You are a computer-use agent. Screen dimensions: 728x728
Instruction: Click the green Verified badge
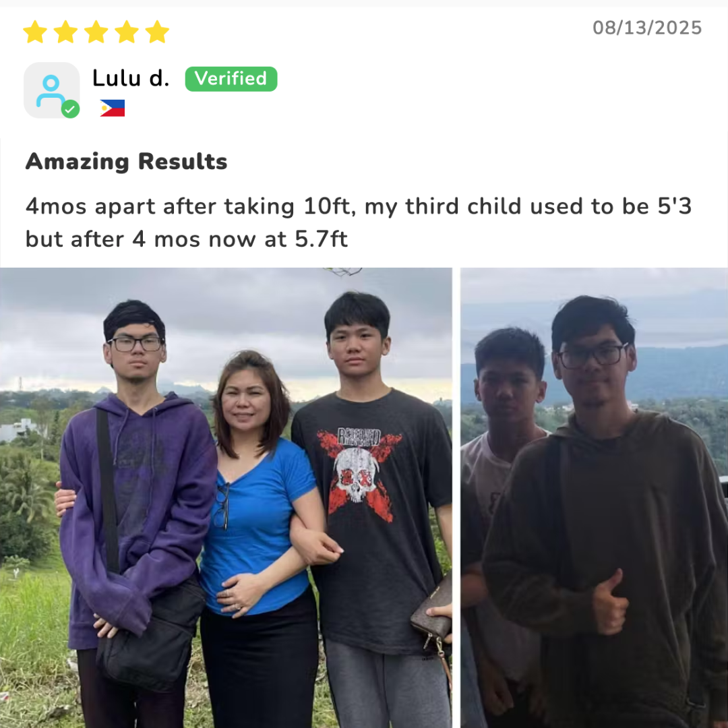(231, 78)
